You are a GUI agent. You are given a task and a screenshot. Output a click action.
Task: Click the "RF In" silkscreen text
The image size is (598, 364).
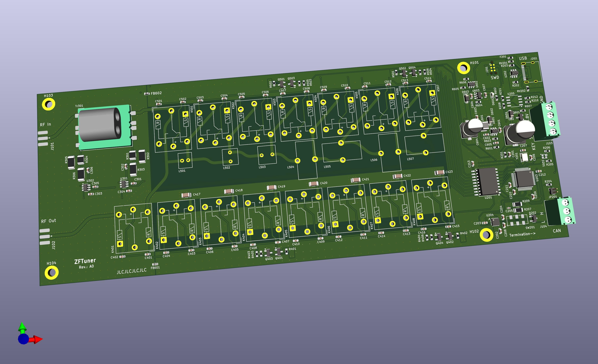[45, 125]
